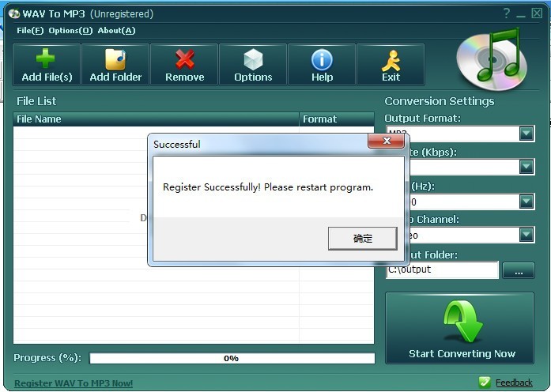
Task: Expand the Output Format dropdown arrow
Action: click(x=526, y=134)
